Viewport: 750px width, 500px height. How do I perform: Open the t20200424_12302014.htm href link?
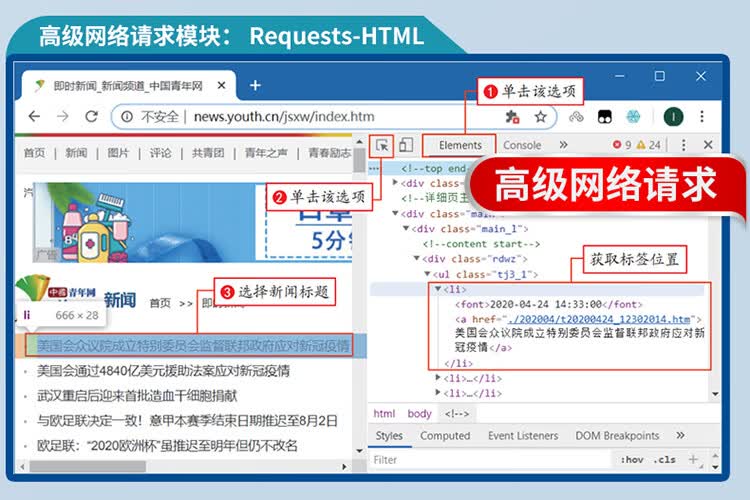pyautogui.click(x=600, y=319)
